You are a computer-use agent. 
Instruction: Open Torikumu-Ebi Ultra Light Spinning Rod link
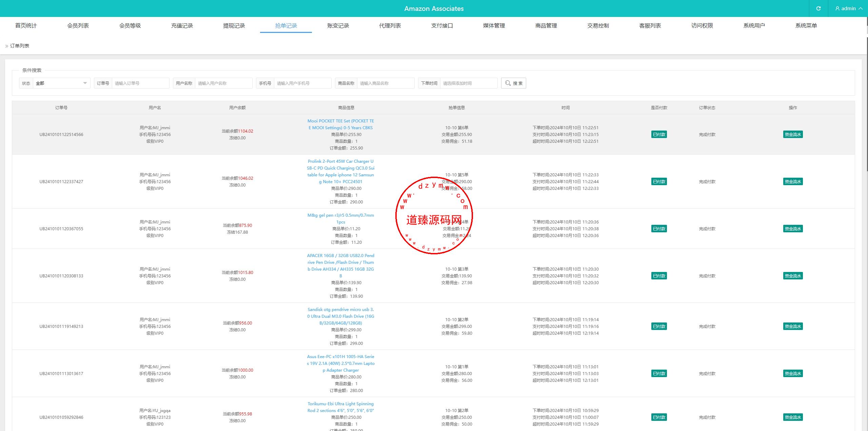click(x=341, y=407)
